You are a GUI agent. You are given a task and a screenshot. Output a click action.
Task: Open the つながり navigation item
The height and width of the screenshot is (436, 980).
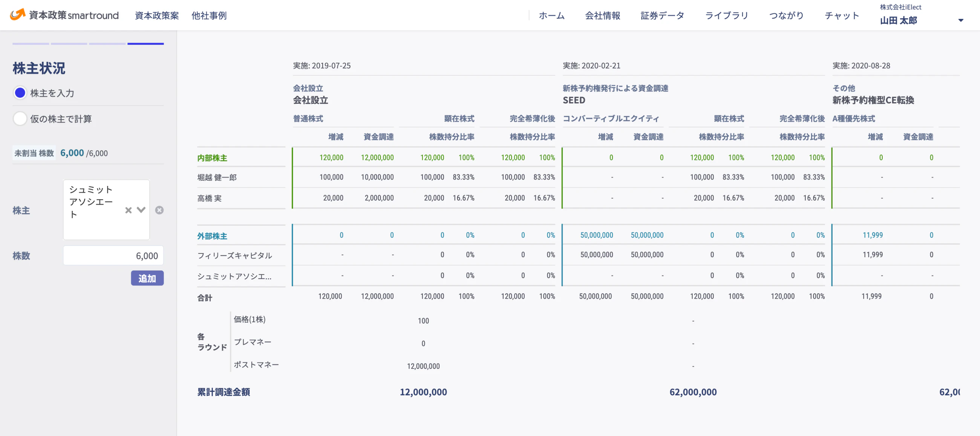(786, 15)
